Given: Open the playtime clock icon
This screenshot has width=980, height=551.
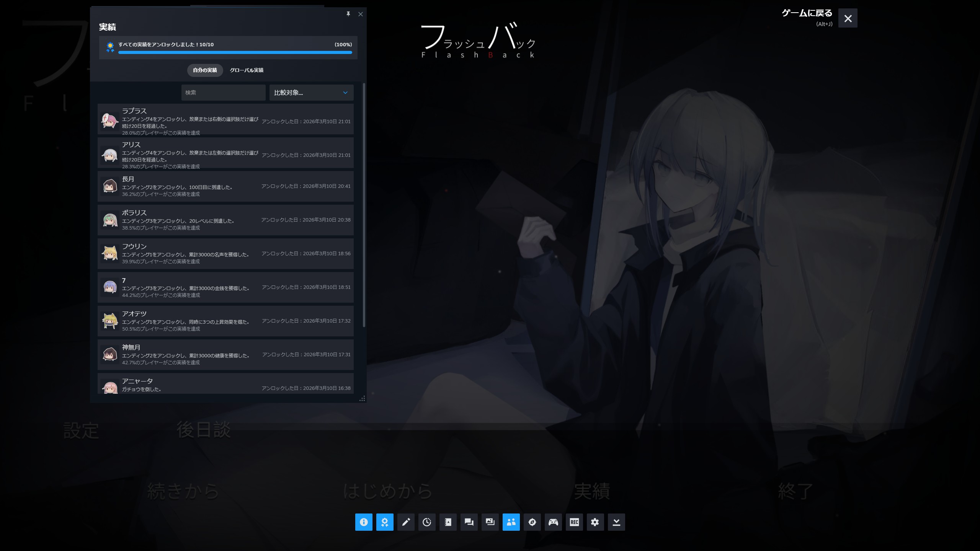Looking at the screenshot, I should click(427, 522).
